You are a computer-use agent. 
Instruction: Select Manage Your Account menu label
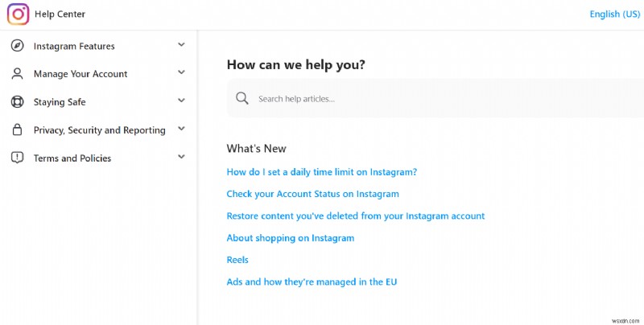point(80,74)
